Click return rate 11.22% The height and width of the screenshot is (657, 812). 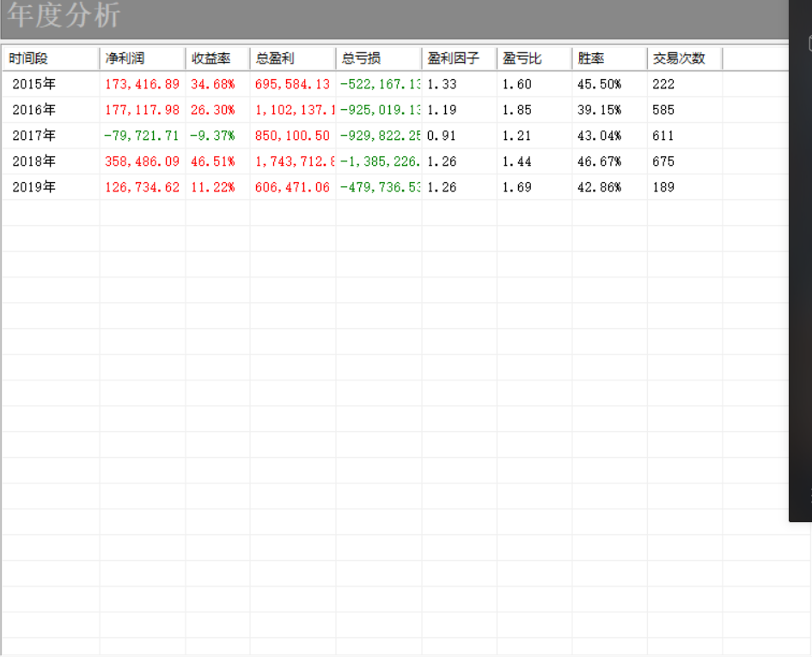click(x=213, y=187)
